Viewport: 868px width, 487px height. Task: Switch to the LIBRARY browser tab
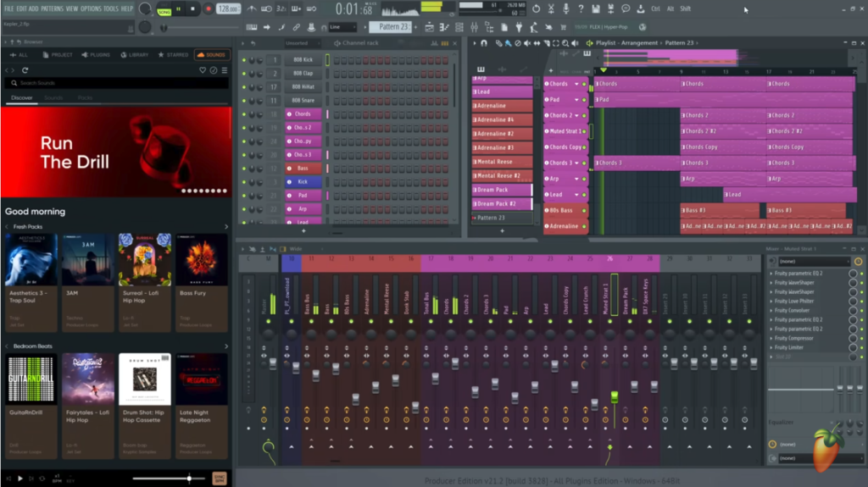coord(135,55)
